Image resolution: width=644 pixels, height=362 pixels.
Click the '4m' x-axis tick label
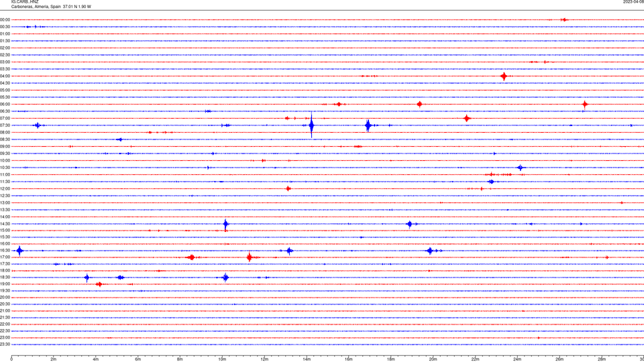(x=96, y=359)
